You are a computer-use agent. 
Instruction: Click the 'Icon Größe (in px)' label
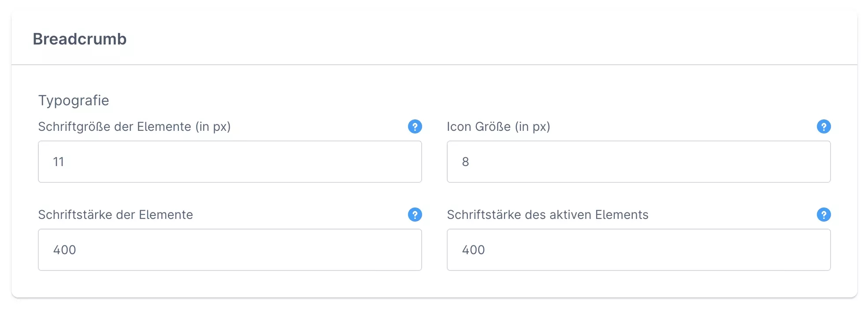tap(498, 127)
